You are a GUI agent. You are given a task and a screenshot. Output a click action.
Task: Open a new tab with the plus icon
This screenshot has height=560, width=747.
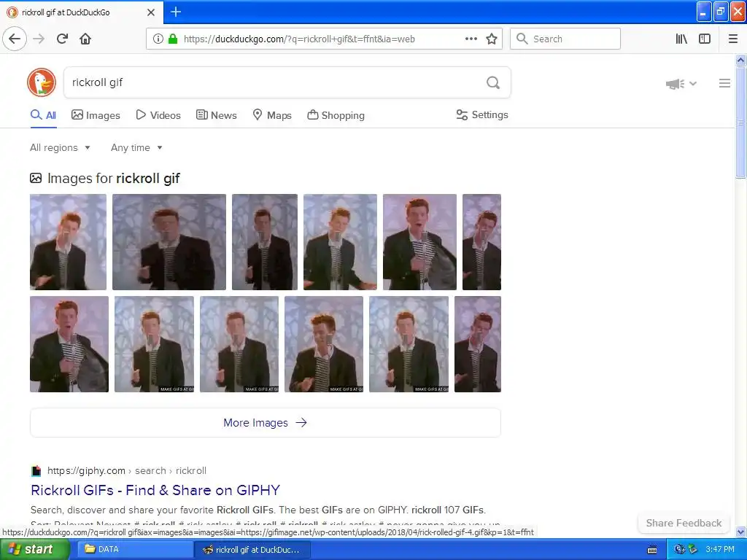coord(176,12)
